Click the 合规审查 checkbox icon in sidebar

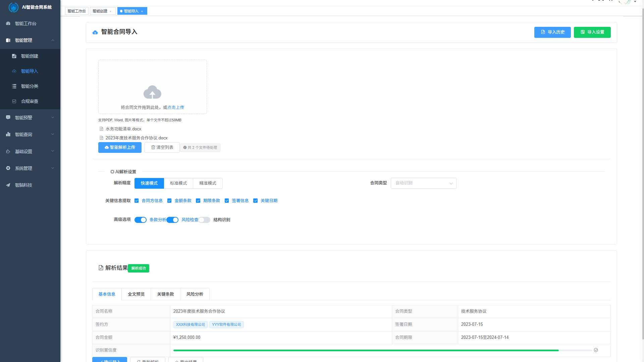14,101
